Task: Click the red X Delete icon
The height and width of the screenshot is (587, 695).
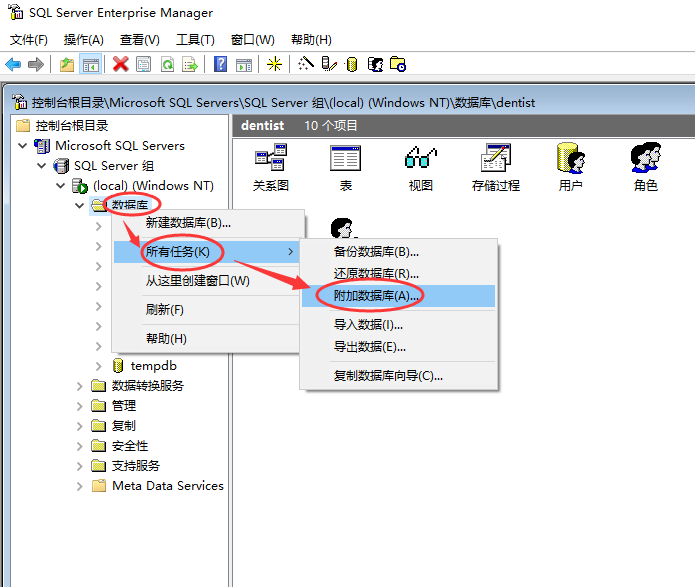Action: tap(121, 65)
